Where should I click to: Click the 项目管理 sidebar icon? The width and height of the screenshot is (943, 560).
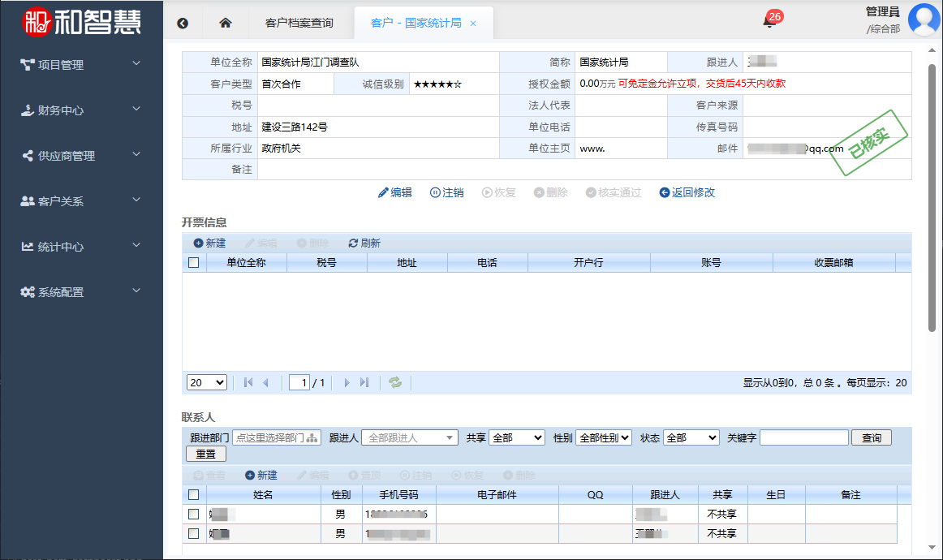(x=28, y=64)
